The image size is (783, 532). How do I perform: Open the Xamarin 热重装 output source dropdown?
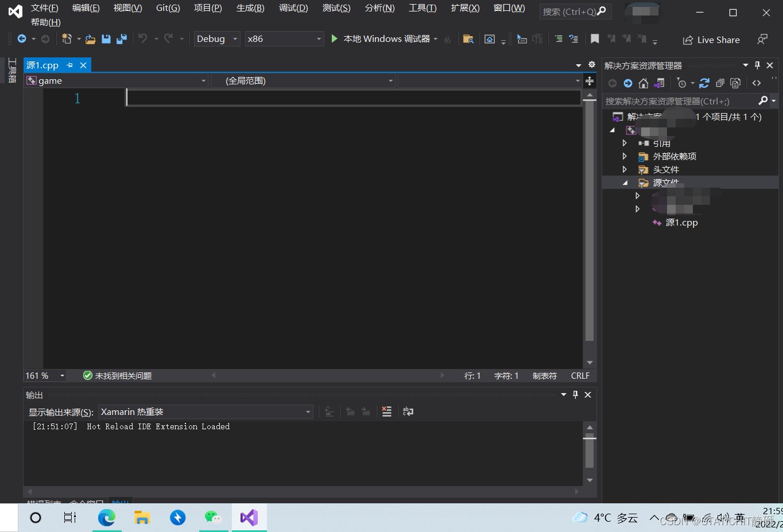click(206, 411)
